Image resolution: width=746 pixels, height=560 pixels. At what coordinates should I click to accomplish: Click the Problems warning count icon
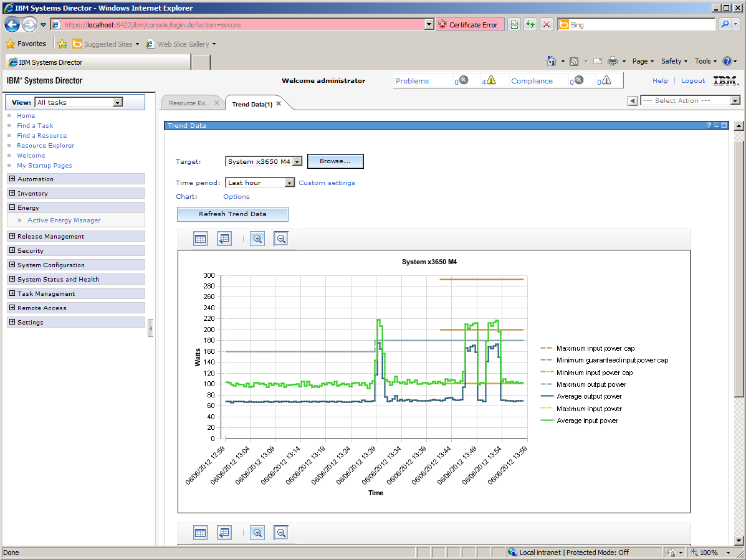[491, 80]
